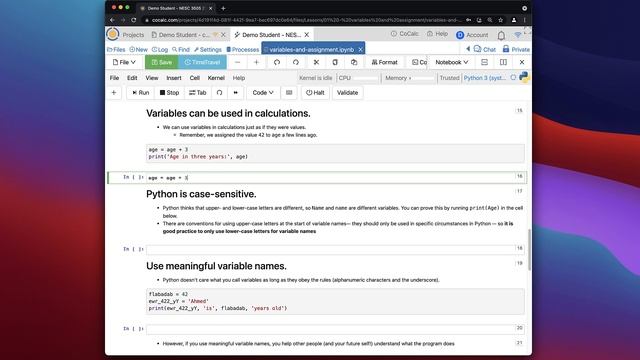Viewport: 640px width, 360px height.
Task: Open the Help menu in the notebook
Action: (x=239, y=78)
